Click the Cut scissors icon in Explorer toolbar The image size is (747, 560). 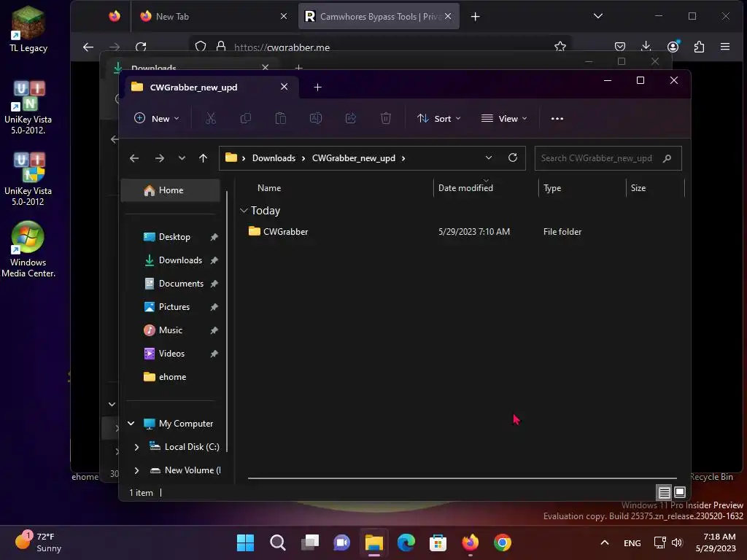point(211,119)
